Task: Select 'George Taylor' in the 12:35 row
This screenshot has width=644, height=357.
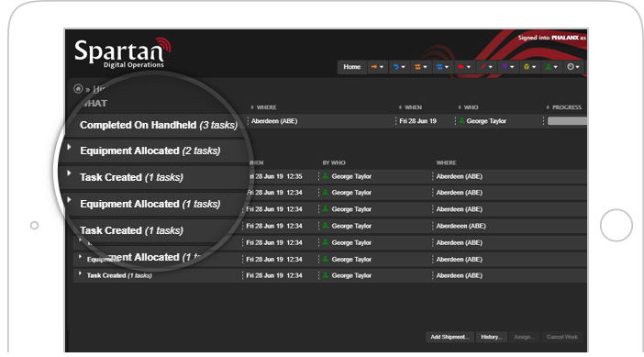Action: 351,176
